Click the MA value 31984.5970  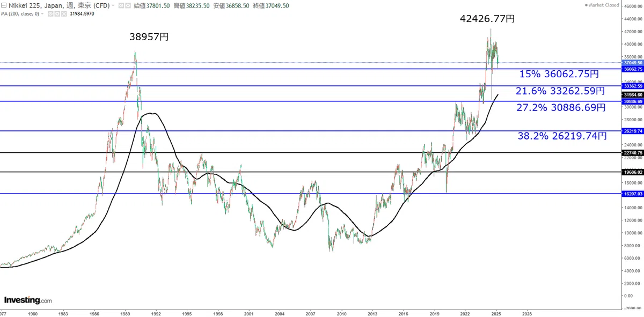(x=82, y=13)
